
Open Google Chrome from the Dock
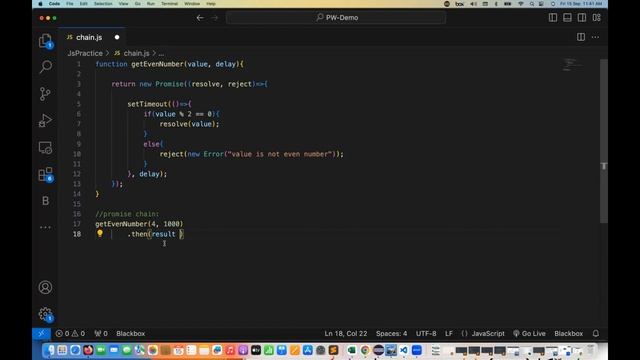tap(364, 350)
